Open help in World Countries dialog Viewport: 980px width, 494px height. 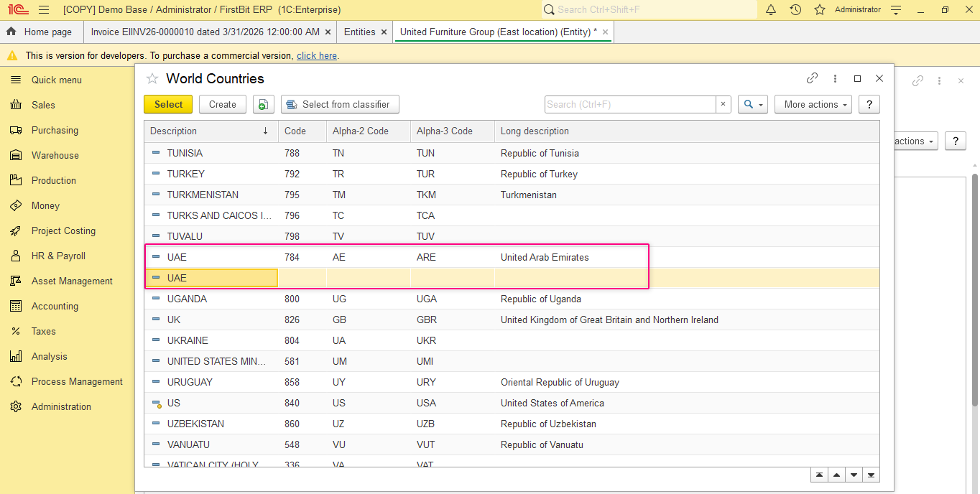(x=869, y=104)
